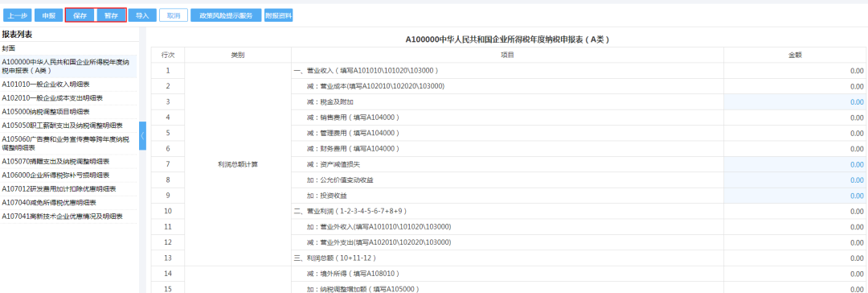The image size is (868, 293).
Task: Click the 一、营业收入 item text
Action: pyautogui.click(x=367, y=71)
